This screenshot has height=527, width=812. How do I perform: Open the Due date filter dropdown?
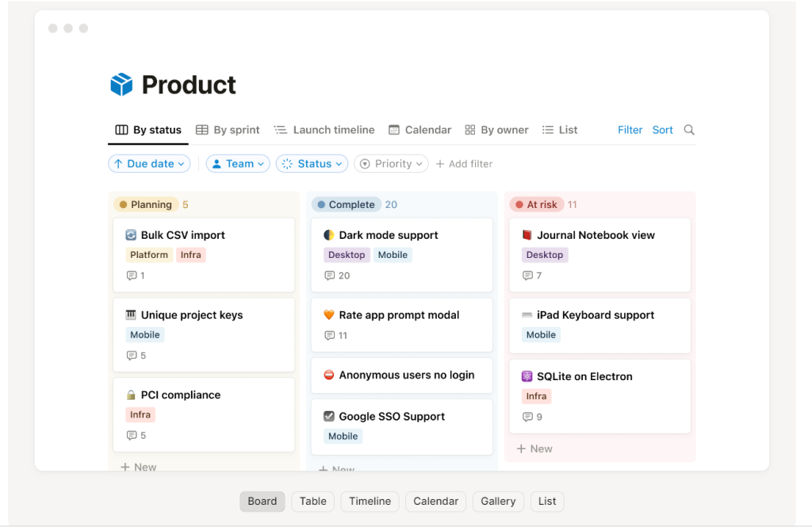click(x=149, y=163)
